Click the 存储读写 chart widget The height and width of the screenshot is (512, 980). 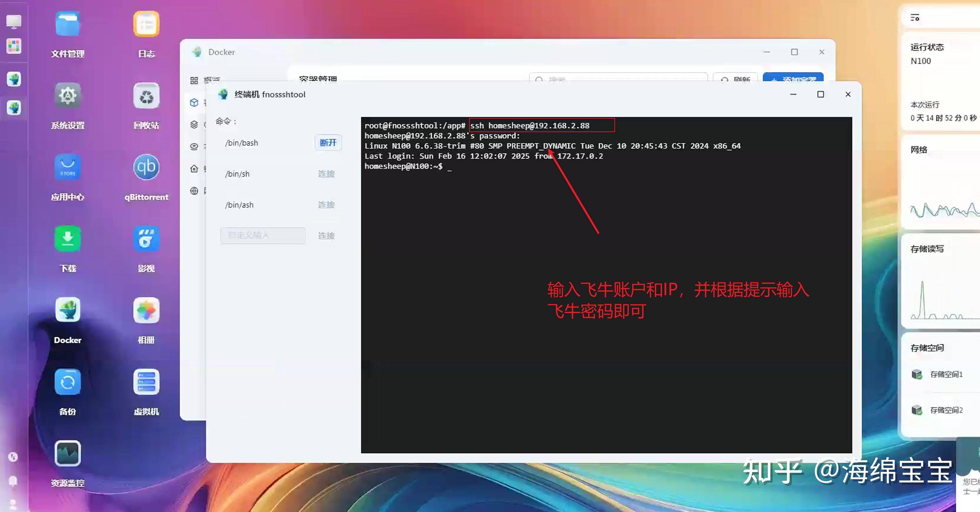point(941,282)
